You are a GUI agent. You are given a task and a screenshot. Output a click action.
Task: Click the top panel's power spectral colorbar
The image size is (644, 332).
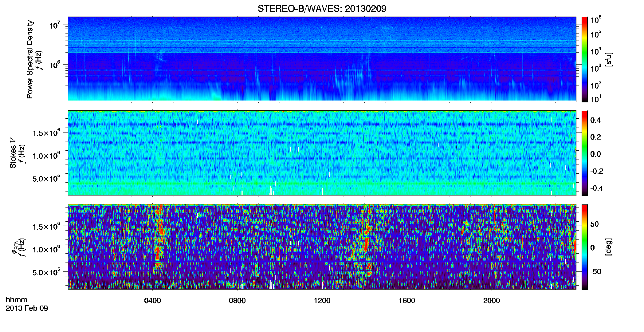[585, 59]
